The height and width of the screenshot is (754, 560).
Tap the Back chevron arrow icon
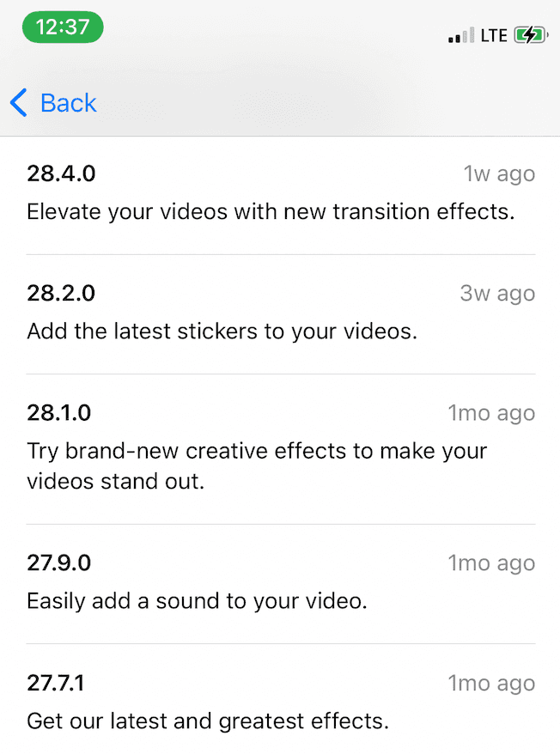tap(19, 103)
